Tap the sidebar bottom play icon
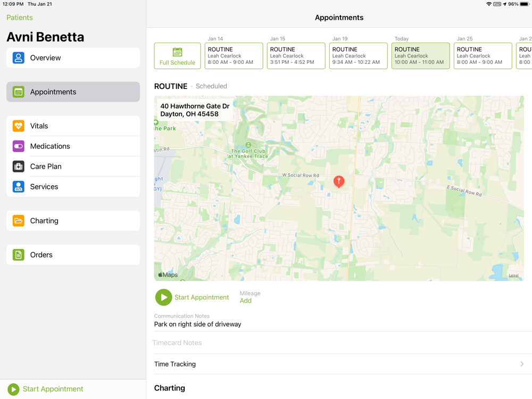The image size is (532, 399). (14, 389)
